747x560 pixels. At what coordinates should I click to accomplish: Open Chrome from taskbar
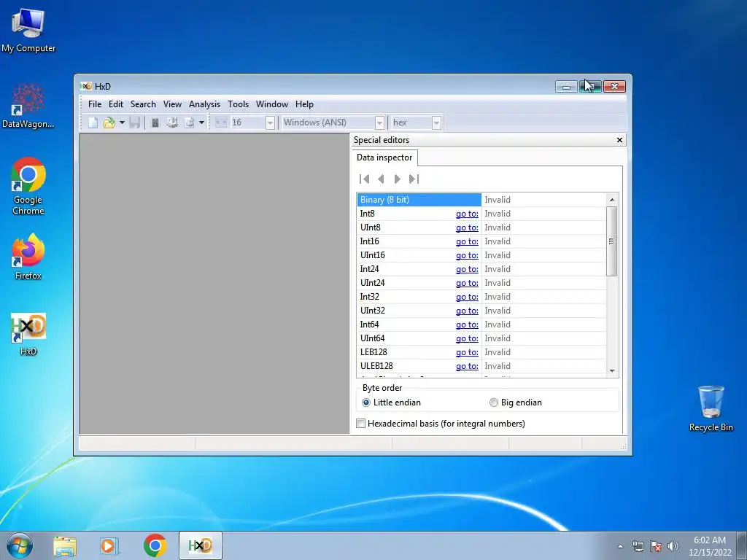[155, 545]
